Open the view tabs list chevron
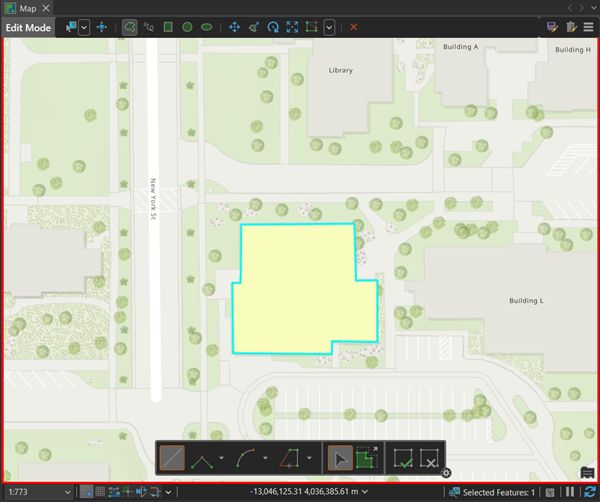This screenshot has width=600, height=502. coord(593,8)
